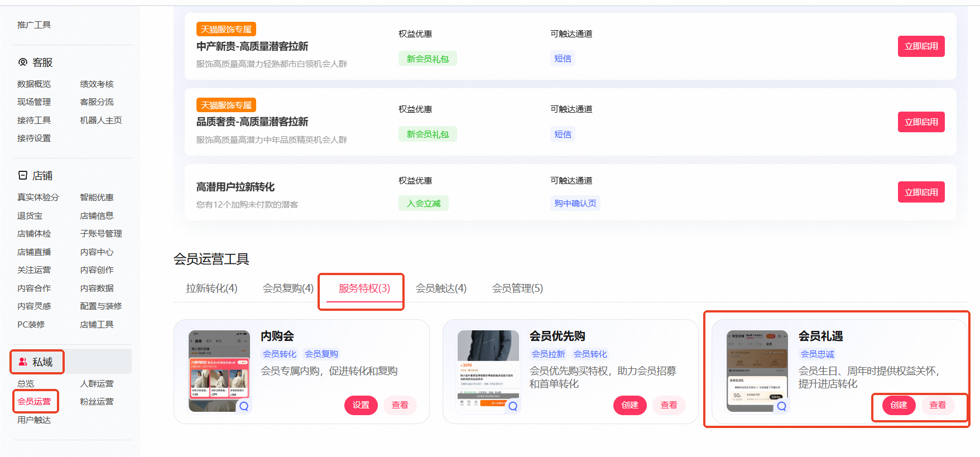
Task: Open 机器人主页 in the sidebar
Action: coord(101,121)
